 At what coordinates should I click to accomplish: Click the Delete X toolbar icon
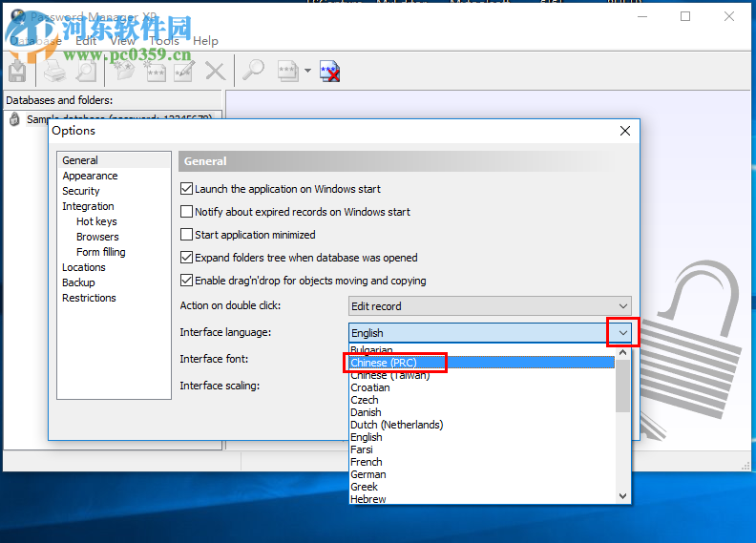[x=215, y=72]
